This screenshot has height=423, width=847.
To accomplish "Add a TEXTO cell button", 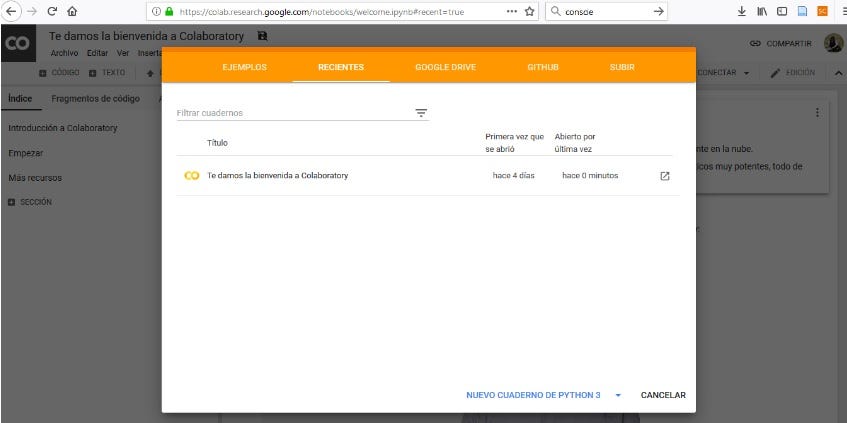I will click(x=107, y=73).
